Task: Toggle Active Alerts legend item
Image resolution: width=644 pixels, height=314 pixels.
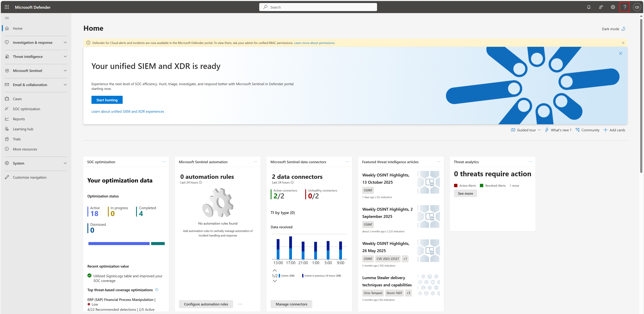Action: [x=465, y=186]
